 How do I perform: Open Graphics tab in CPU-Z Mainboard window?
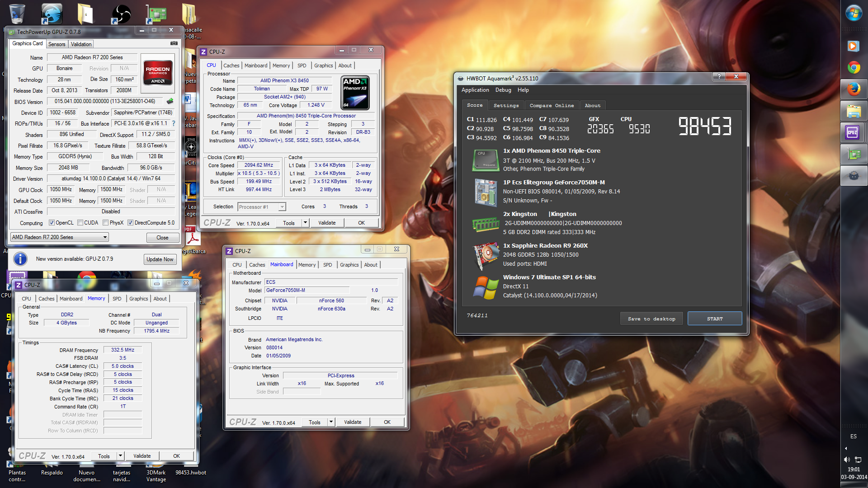349,265
